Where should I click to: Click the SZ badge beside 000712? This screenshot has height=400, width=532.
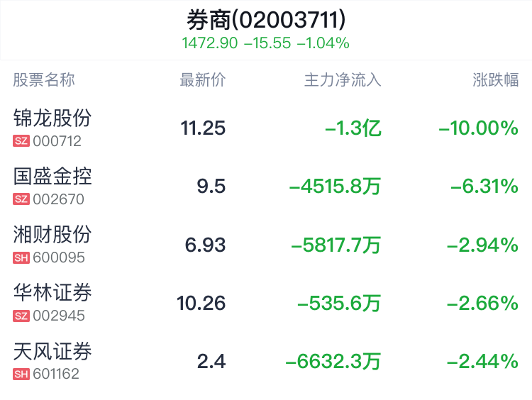pos(21,141)
